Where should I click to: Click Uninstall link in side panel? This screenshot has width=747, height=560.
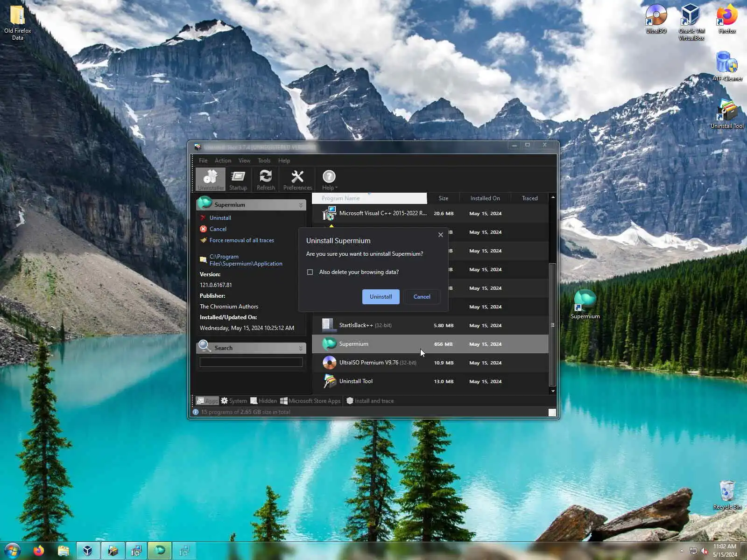(x=220, y=218)
